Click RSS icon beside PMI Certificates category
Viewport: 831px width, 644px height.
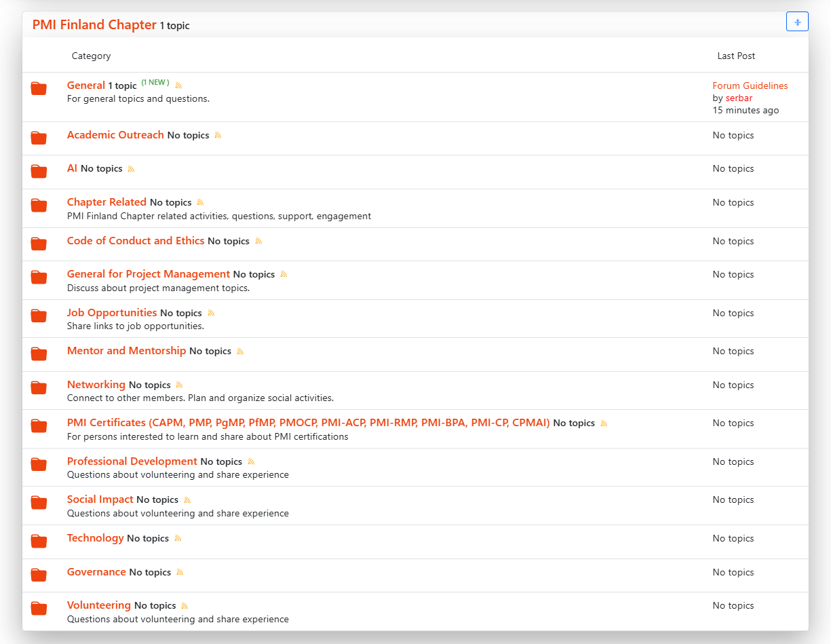[604, 423]
